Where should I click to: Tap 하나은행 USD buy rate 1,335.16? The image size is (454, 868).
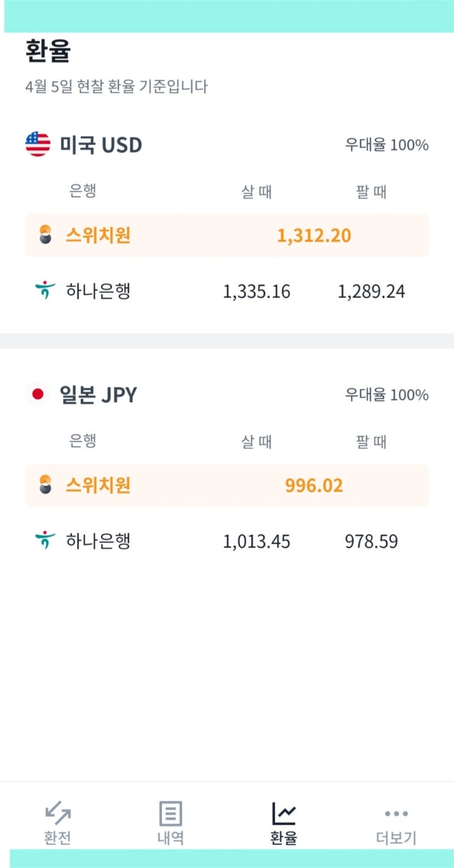(x=257, y=292)
